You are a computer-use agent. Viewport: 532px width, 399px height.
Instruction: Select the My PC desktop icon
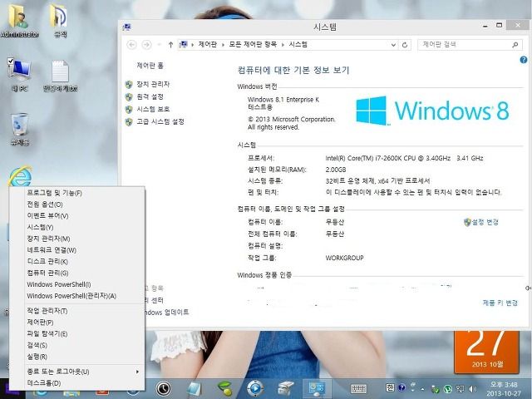coord(20,75)
